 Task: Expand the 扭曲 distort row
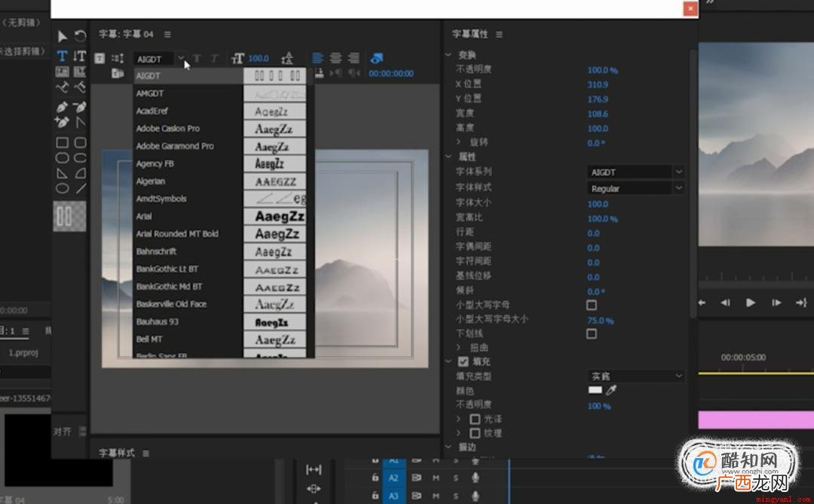[458, 347]
